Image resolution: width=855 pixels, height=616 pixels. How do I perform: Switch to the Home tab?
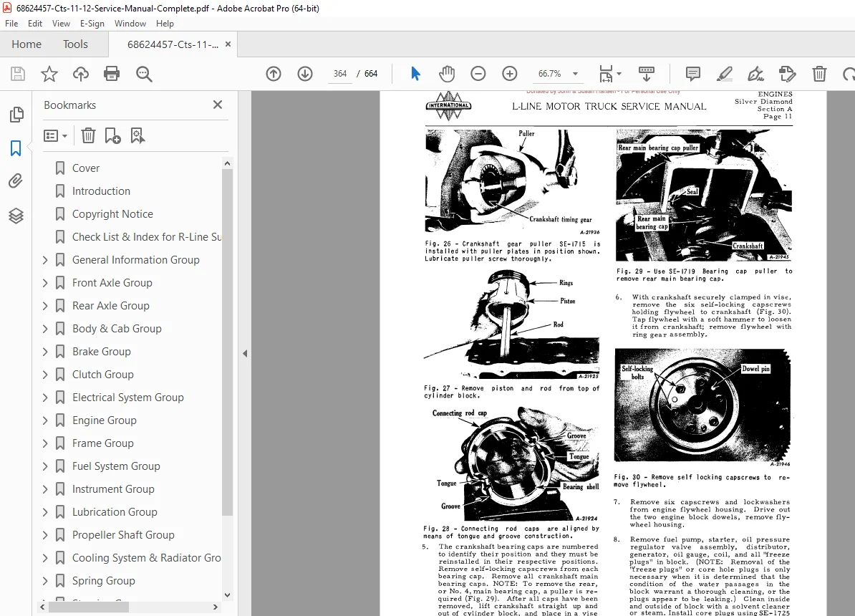pyautogui.click(x=26, y=44)
